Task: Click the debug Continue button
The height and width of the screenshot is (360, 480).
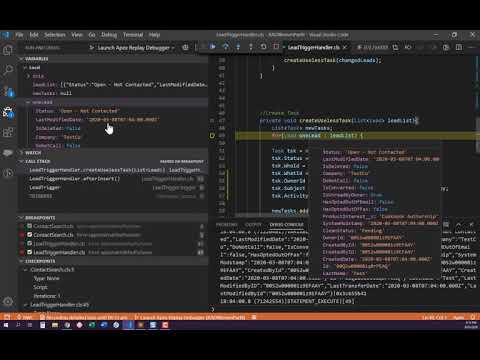Action: click(212, 47)
